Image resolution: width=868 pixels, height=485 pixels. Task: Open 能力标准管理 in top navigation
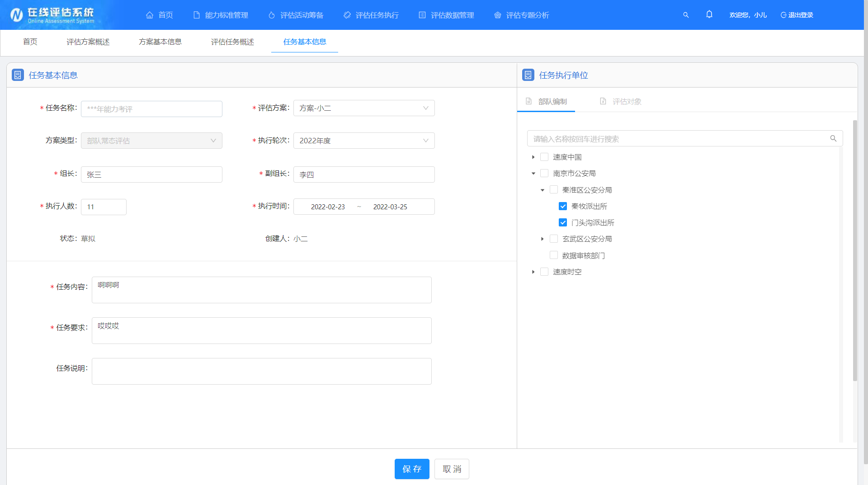221,15
